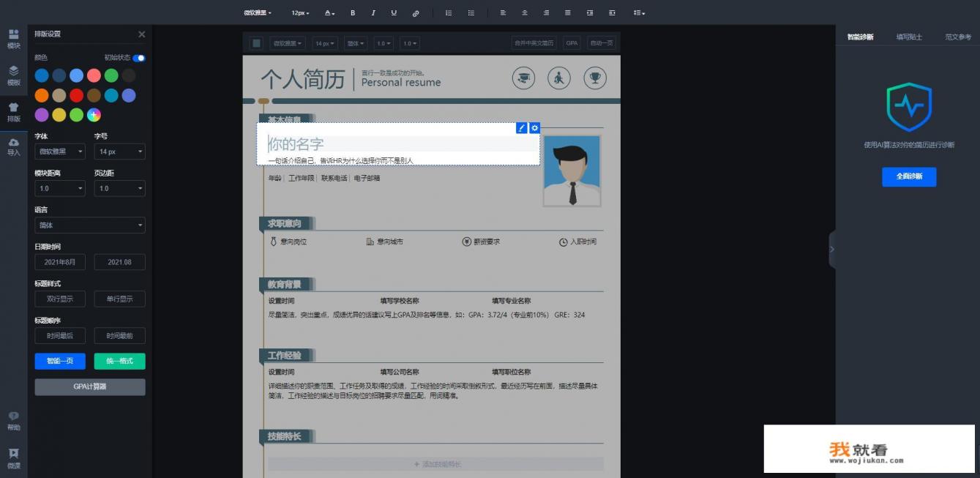980x478 pixels.
Task: Insert a hyperlink using the link icon
Action: click(416, 13)
